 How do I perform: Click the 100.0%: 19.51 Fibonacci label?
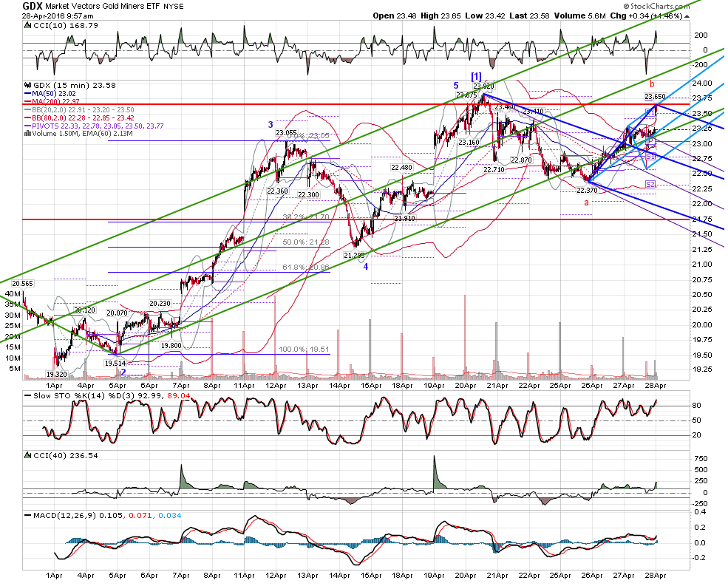pos(304,350)
